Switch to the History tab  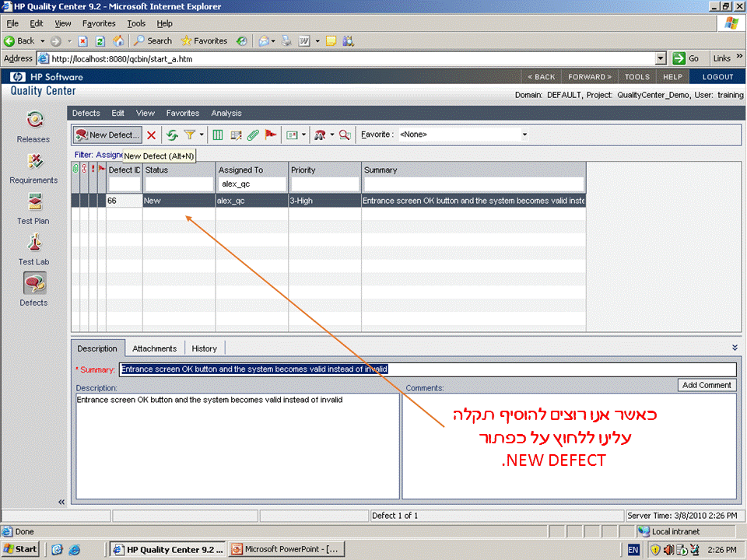[x=204, y=348]
